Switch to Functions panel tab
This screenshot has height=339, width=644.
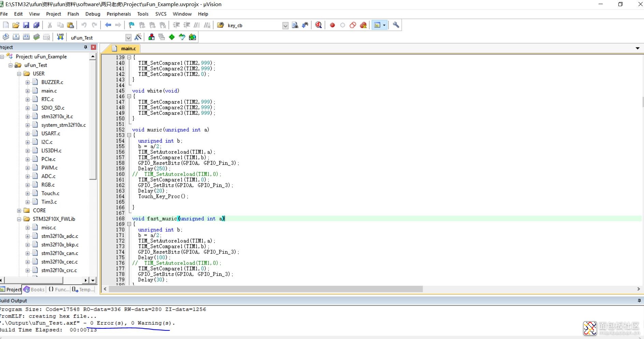pos(59,289)
